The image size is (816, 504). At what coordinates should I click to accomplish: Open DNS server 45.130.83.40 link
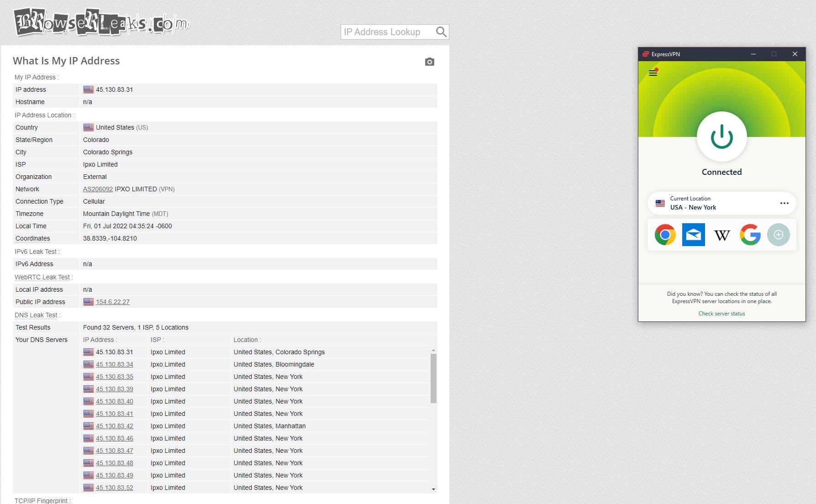tap(114, 401)
